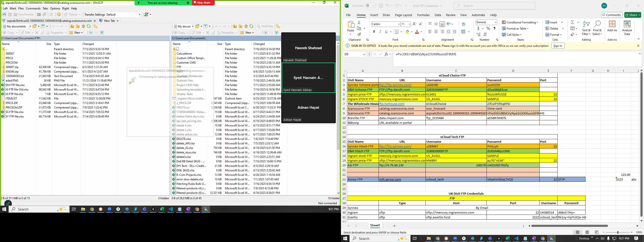This screenshot has height=242, width=644.
Task: Expand Name Box dropdown showing D9
Action: click(364, 54)
